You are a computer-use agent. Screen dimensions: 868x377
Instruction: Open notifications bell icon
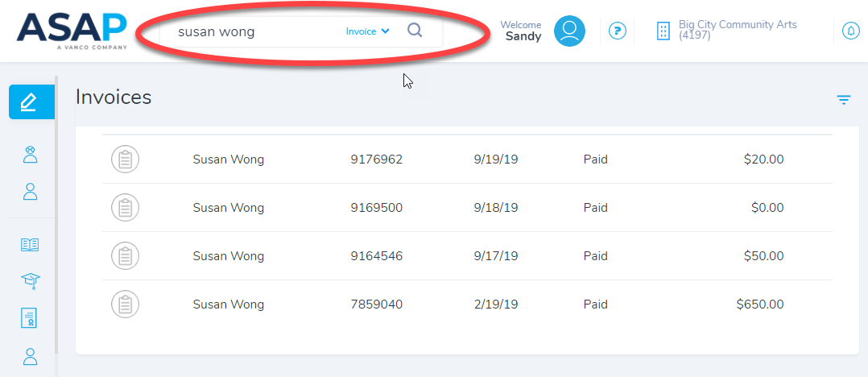tap(850, 31)
